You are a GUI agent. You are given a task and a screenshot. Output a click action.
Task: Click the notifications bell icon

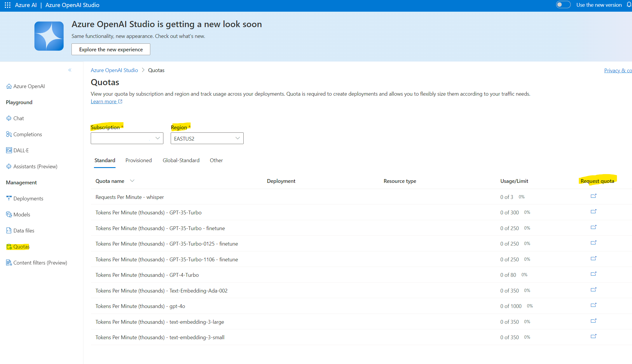(629, 5)
